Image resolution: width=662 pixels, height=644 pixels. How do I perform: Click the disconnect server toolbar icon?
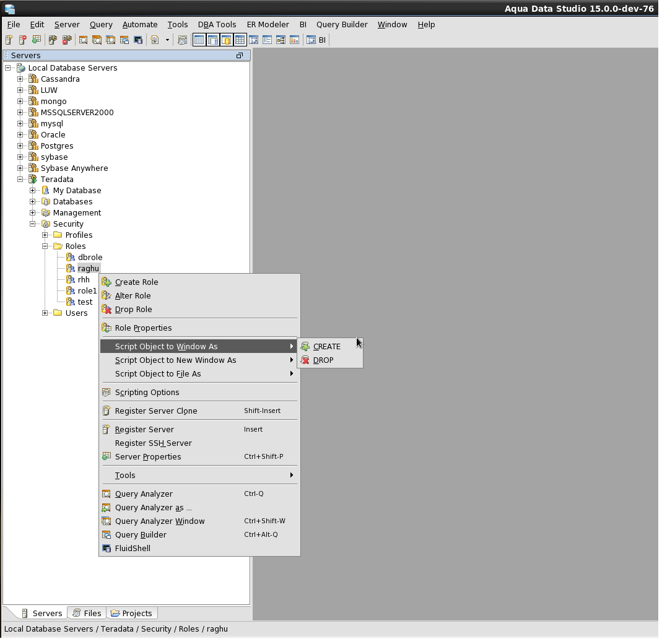click(x=67, y=40)
